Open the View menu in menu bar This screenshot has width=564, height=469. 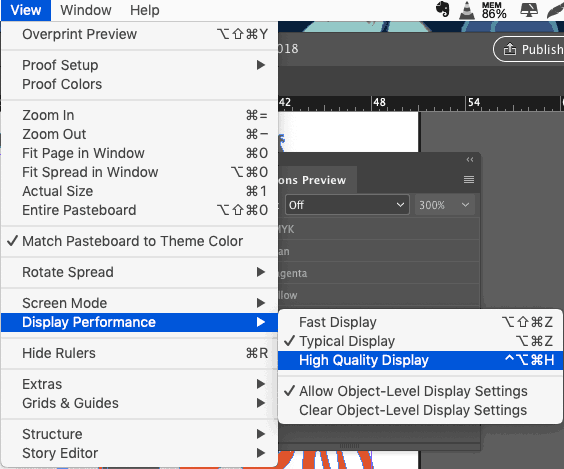(x=26, y=10)
